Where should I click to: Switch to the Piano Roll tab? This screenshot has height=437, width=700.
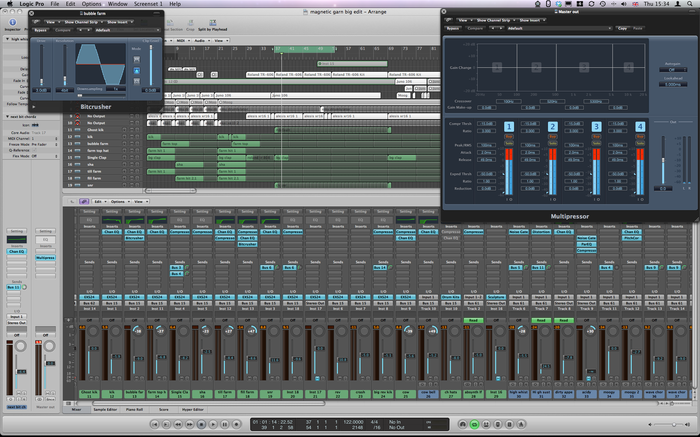pyautogui.click(x=134, y=409)
